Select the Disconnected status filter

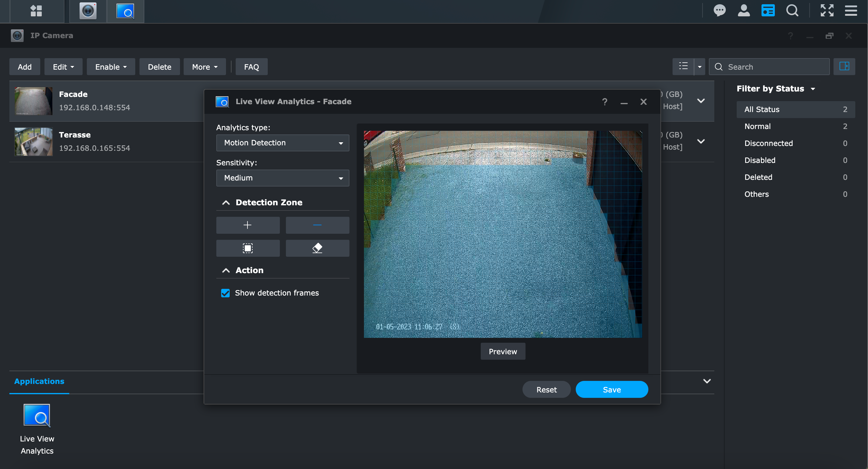pos(768,143)
